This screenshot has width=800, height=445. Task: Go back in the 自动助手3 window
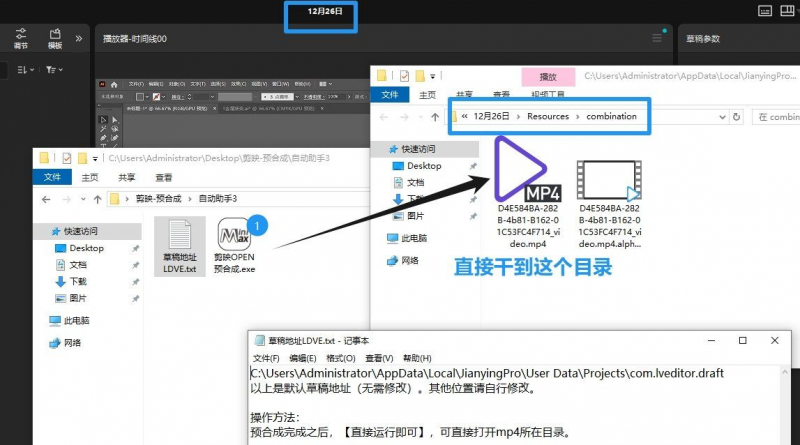pos(46,199)
